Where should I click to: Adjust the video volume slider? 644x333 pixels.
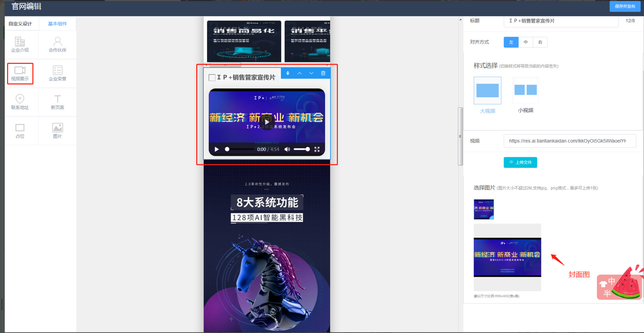pyautogui.click(x=301, y=149)
